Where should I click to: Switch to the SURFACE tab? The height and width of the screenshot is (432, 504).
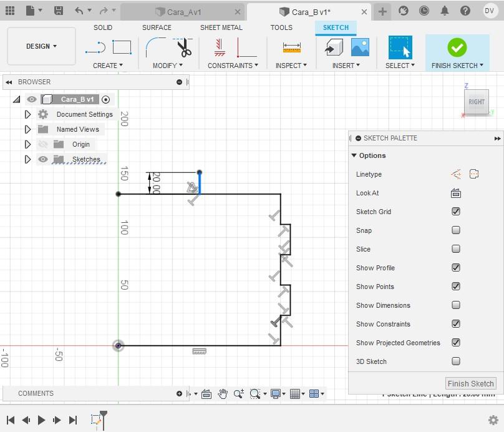pos(157,27)
